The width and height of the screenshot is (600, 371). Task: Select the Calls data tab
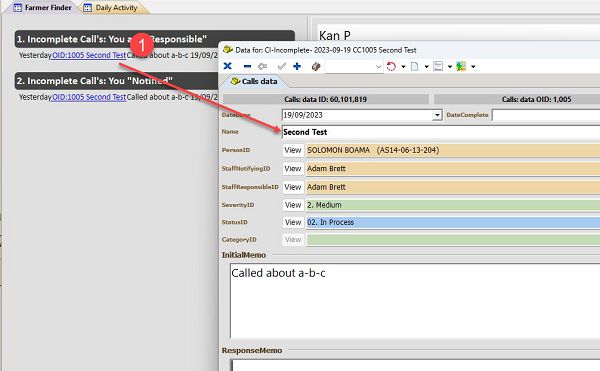(254, 81)
